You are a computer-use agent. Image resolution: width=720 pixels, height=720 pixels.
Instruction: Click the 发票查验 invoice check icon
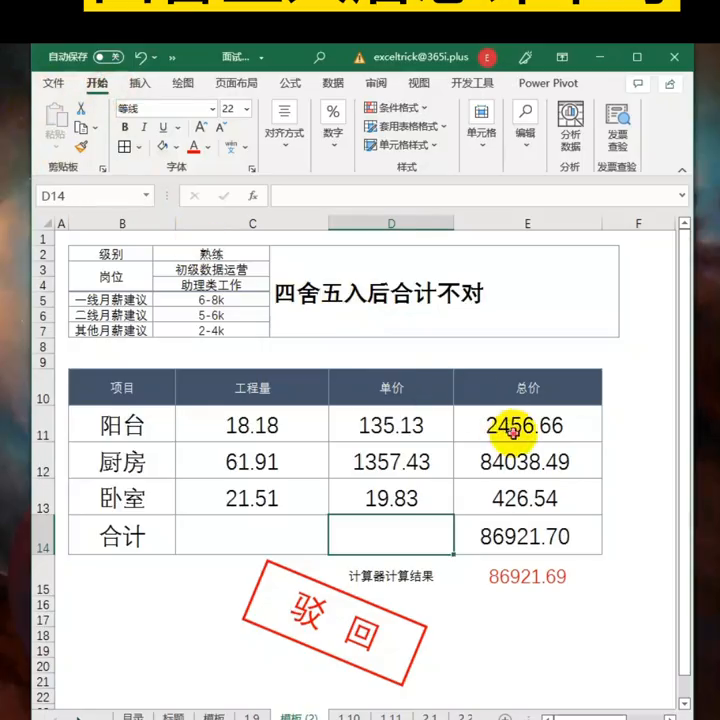(618, 126)
